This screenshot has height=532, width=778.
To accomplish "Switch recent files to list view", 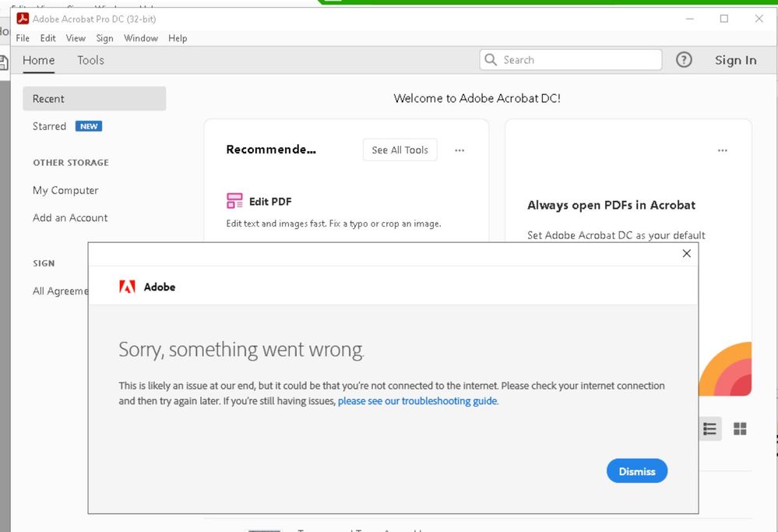I will 709,428.
